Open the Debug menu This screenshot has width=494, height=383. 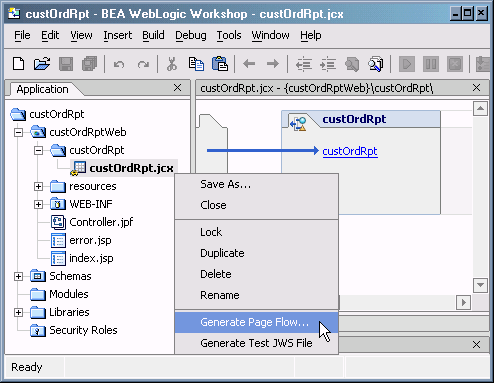(191, 35)
